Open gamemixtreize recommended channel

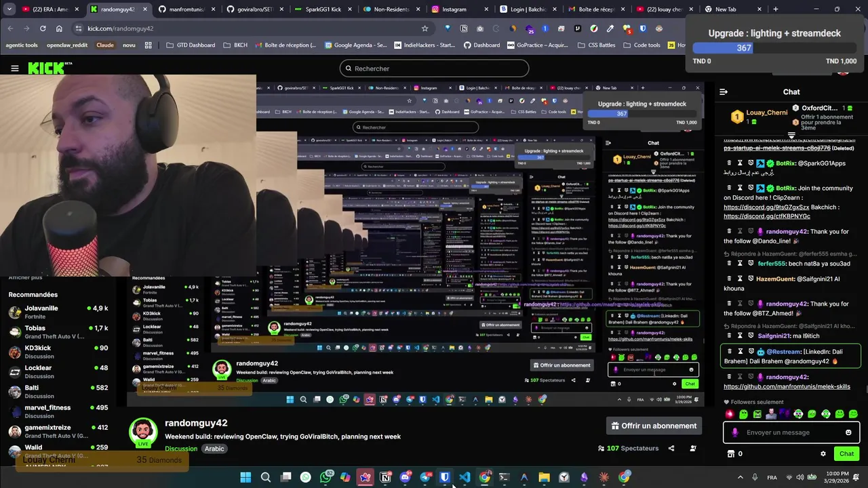click(58, 431)
